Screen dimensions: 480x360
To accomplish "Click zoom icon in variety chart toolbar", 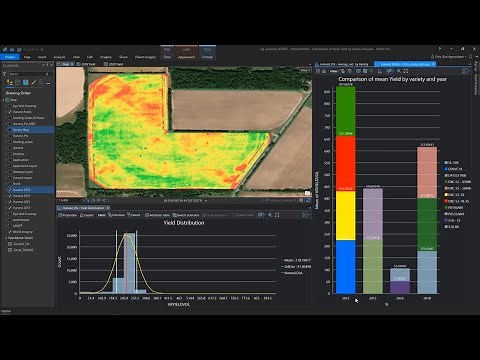I will [x=399, y=71].
